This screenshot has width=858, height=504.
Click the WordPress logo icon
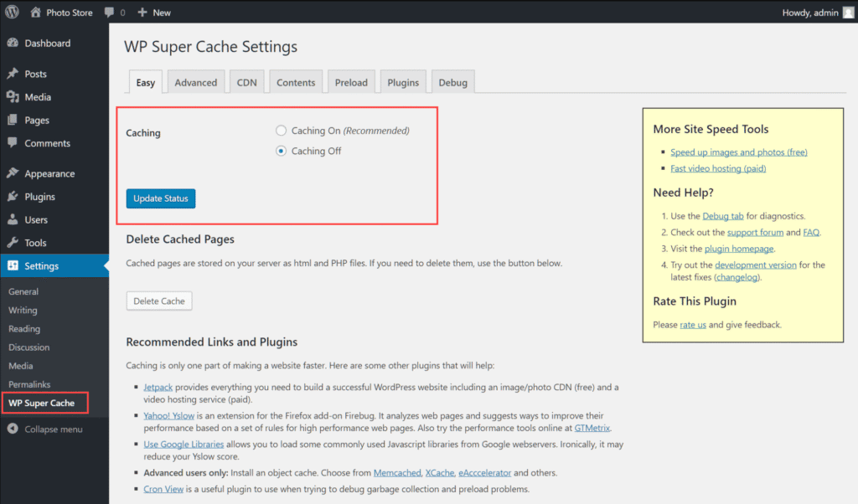point(12,13)
